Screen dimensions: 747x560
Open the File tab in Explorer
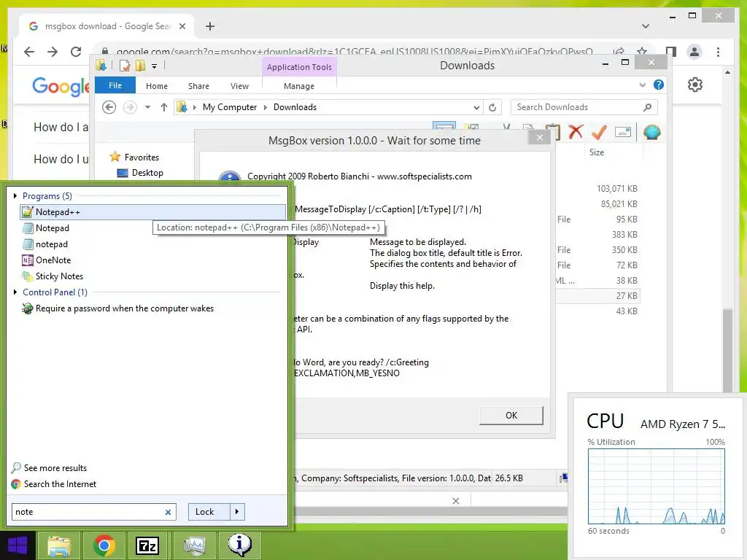coord(115,85)
